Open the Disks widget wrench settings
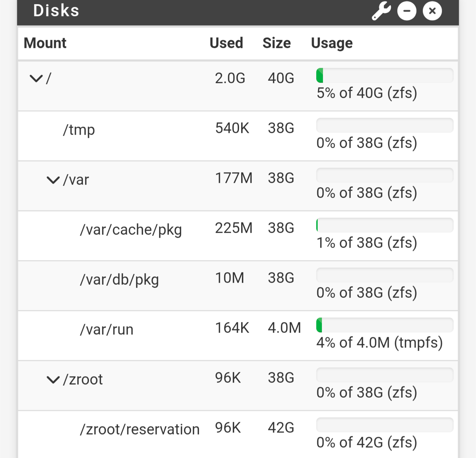The height and width of the screenshot is (458, 476). click(x=381, y=11)
